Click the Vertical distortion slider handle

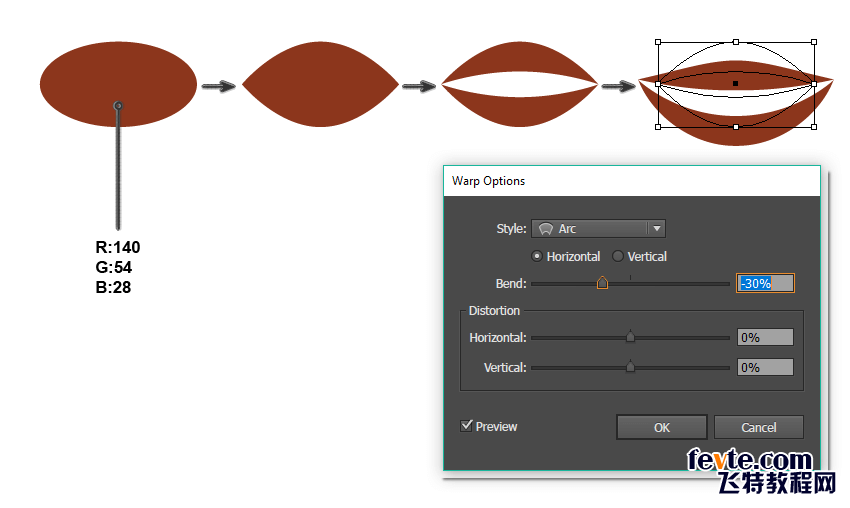[630, 366]
